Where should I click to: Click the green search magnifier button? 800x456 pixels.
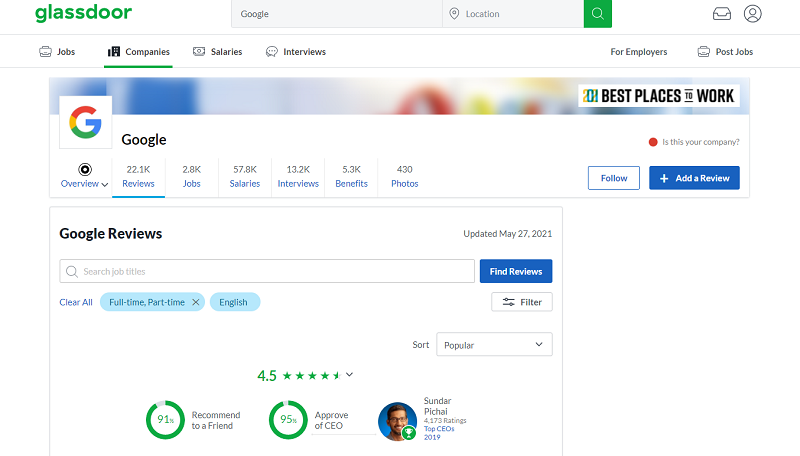597,14
